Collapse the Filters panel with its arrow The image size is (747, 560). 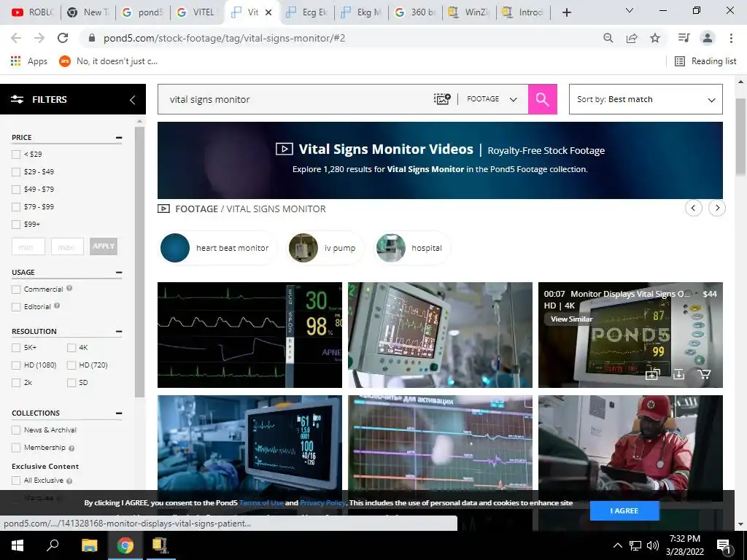[x=133, y=99]
